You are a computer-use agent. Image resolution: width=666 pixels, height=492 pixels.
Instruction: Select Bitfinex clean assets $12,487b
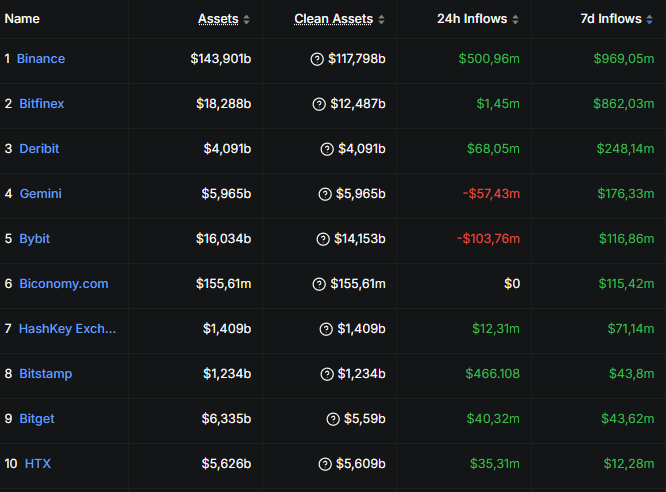click(358, 104)
